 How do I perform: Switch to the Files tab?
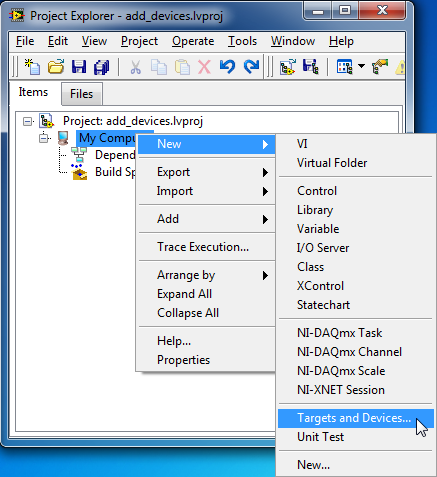pos(82,94)
